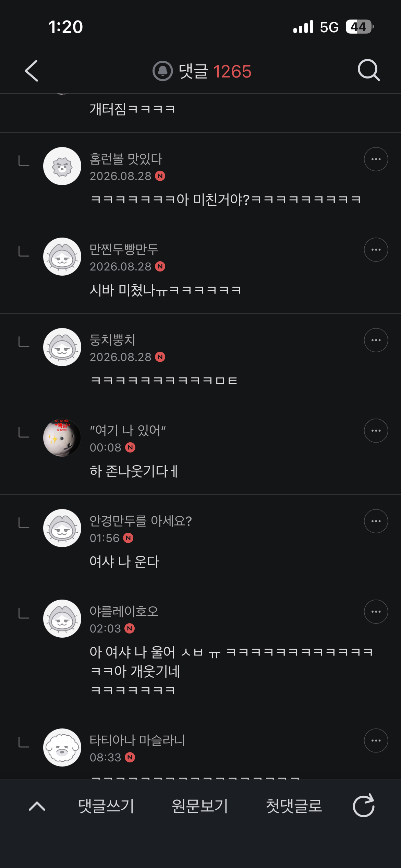Open more options for 만찐두빵만두 comment
Viewport: 401px width, 868px height.
coord(376,250)
